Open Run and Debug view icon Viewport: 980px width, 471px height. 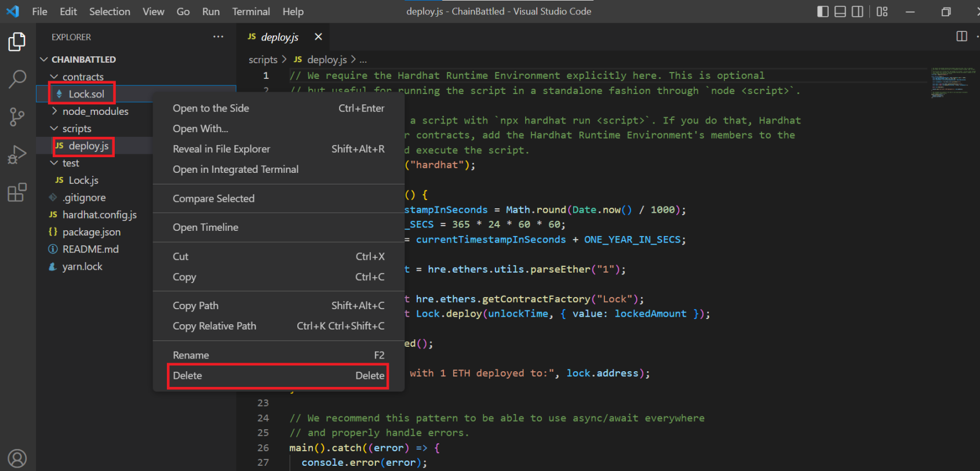[17, 154]
